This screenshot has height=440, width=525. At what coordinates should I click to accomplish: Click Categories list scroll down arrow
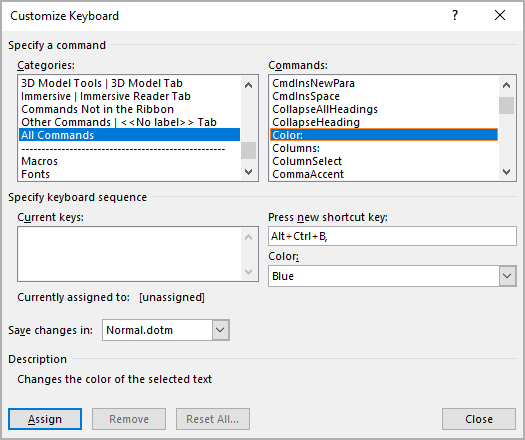coord(248,172)
